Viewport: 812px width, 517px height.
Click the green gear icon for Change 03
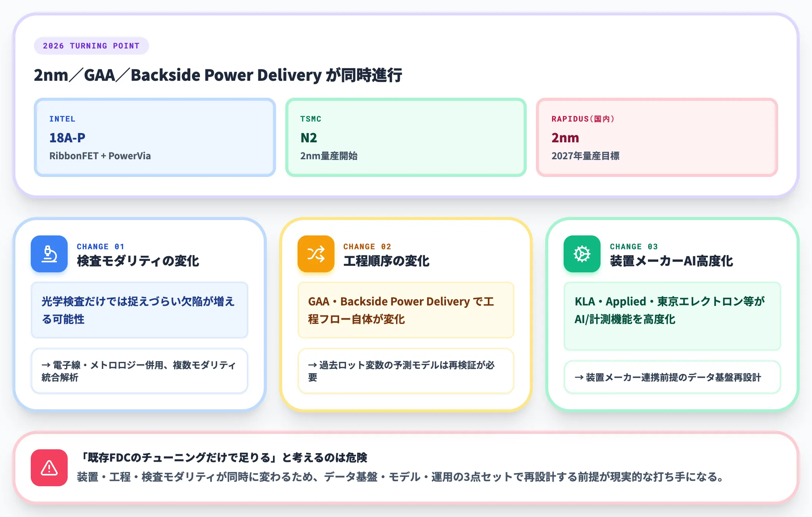(x=582, y=254)
